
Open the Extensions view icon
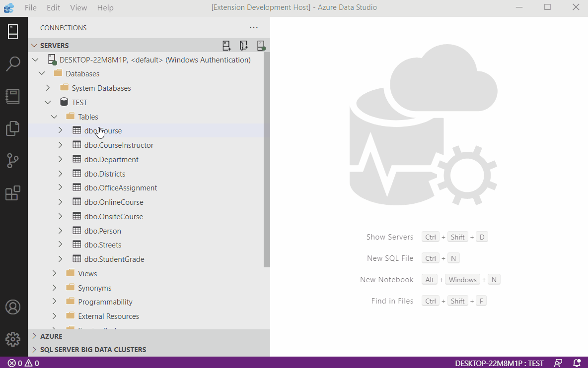pyautogui.click(x=13, y=193)
